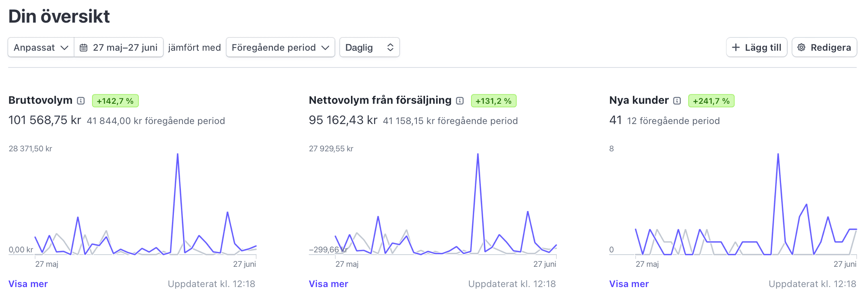Click the tallest peak in Bruttovolym chart
Screen dimensions: 868x305
click(177, 155)
